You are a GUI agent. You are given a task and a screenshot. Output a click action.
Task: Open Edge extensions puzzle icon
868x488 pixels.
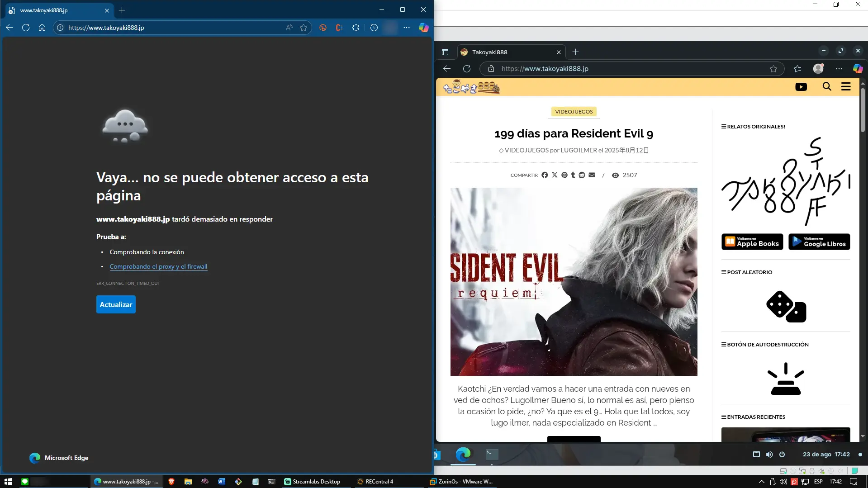point(356,28)
